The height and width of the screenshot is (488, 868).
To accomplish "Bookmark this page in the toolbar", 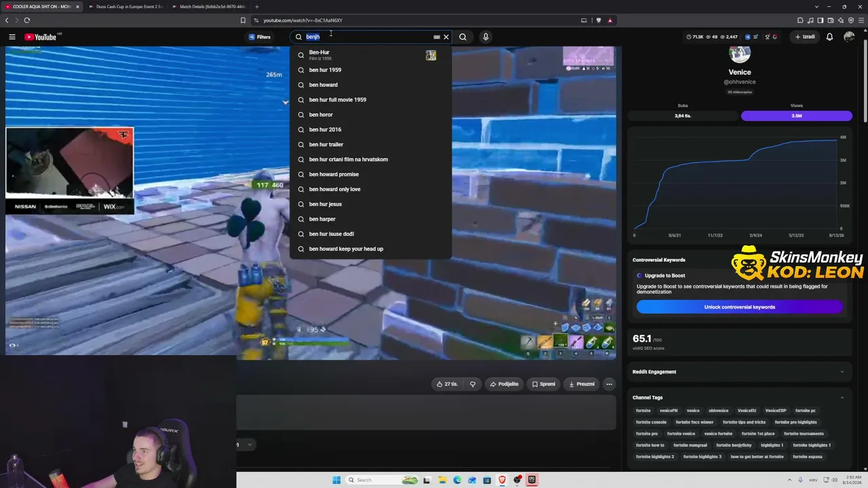I will coord(243,20).
